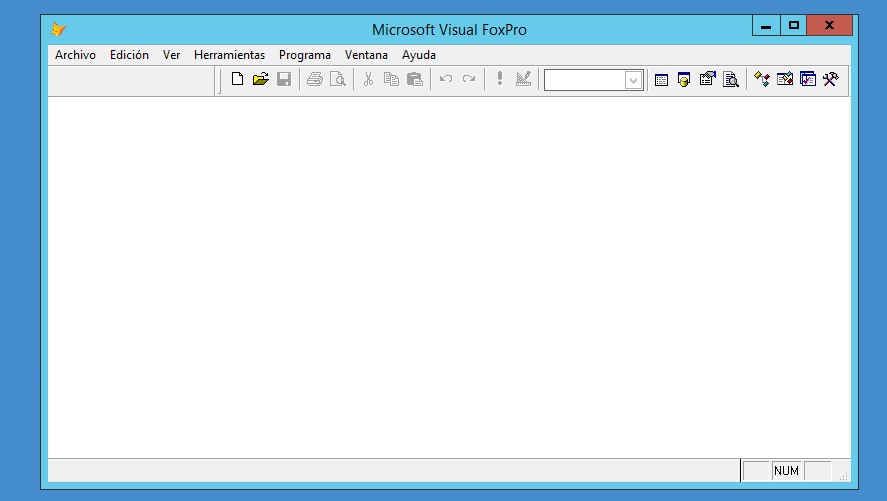The height and width of the screenshot is (501, 887).
Task: Expand the database dropdown arrow
Action: click(x=634, y=80)
